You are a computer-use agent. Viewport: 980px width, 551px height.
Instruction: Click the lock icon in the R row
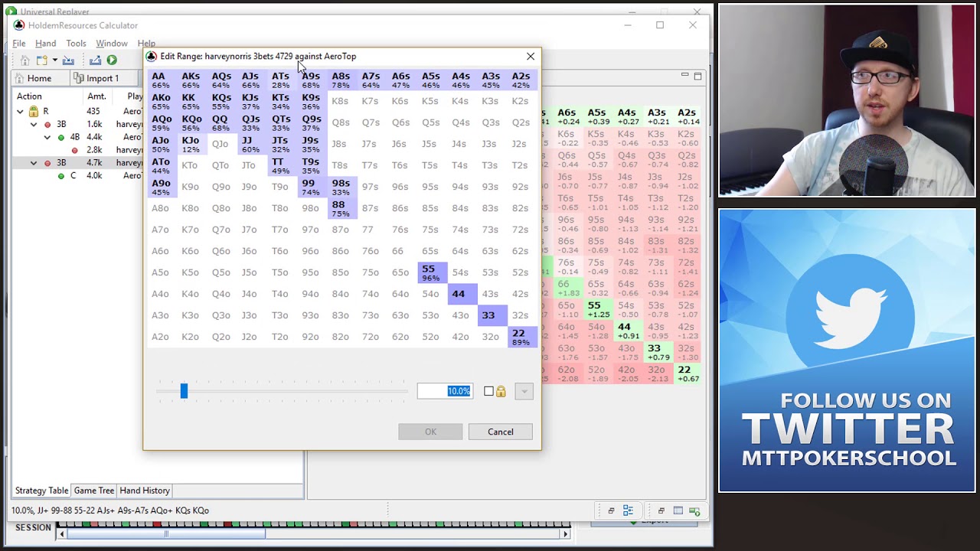(34, 111)
